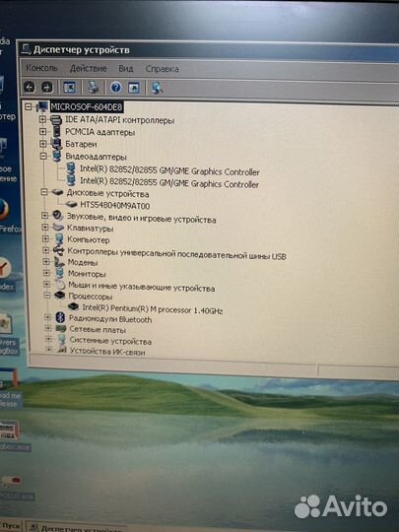Collapse the MICROSOF-604DE8 root node
The image size is (399, 532).
coord(29,107)
